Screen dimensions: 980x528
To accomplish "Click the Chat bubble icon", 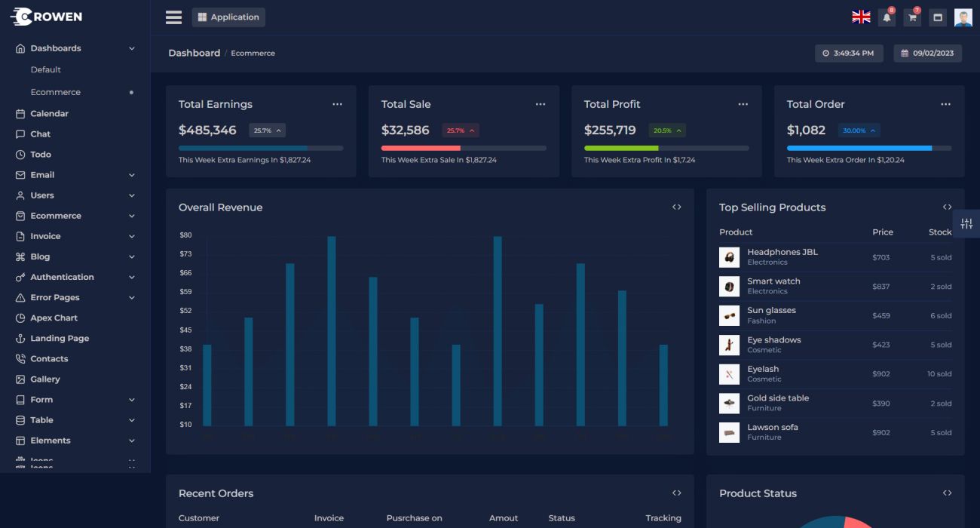I will click(x=20, y=134).
